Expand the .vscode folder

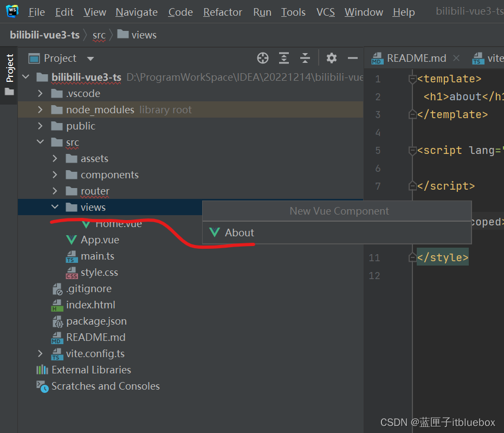(x=40, y=93)
